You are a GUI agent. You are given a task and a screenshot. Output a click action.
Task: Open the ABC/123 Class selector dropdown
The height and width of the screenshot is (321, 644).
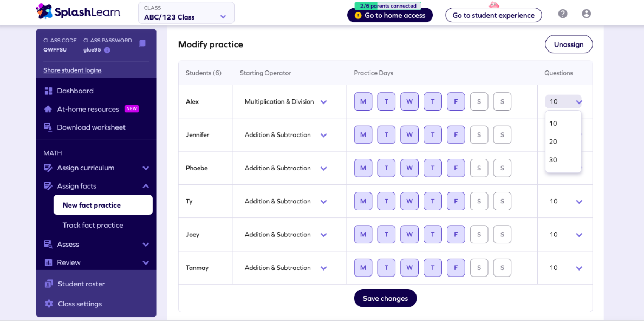tap(186, 13)
